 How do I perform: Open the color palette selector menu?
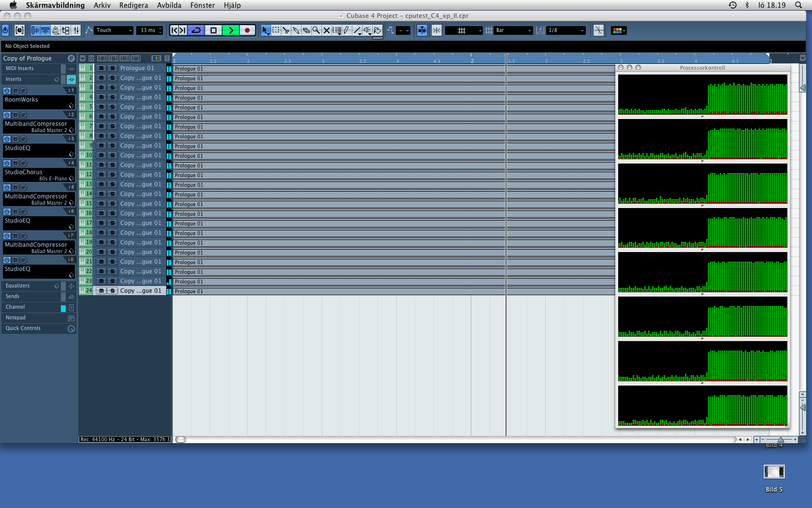click(619, 30)
